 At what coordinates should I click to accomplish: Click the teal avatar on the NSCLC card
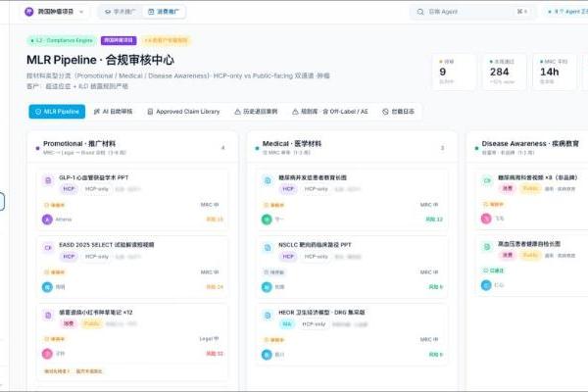[267, 287]
